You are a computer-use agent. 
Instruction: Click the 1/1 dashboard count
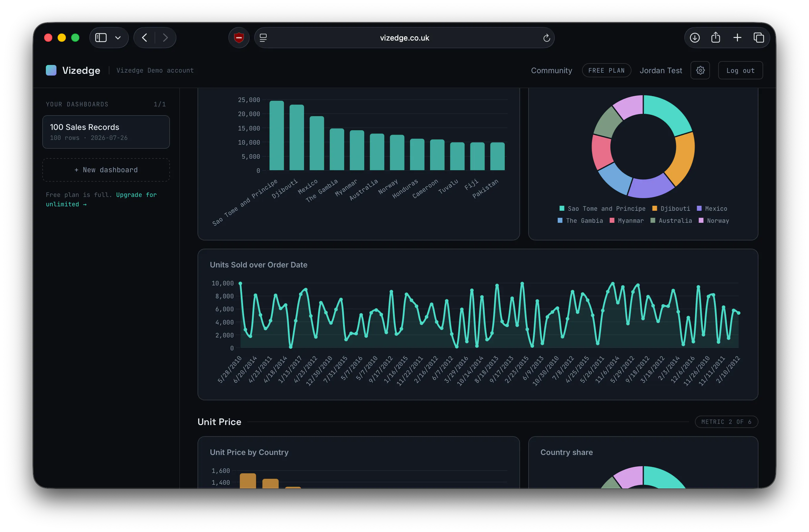click(x=159, y=104)
